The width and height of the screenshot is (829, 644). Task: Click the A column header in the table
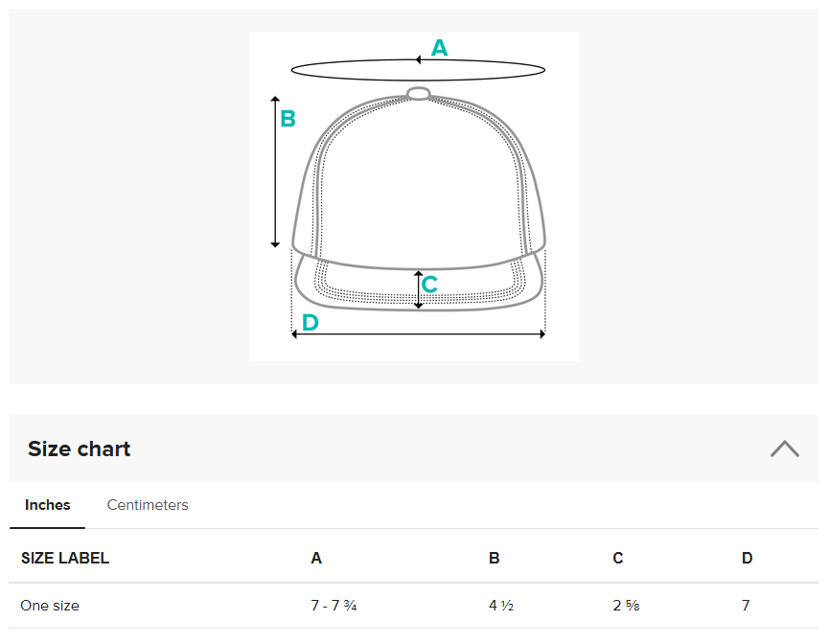pyautogui.click(x=316, y=558)
